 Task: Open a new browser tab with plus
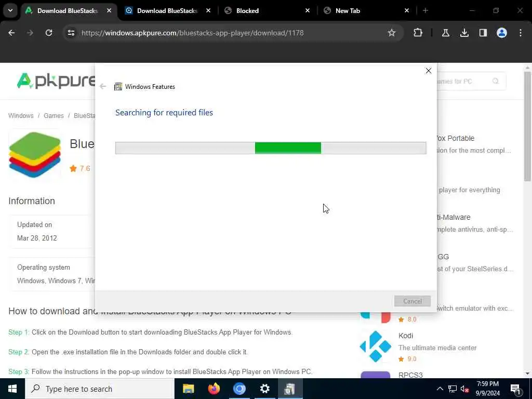pos(425,10)
